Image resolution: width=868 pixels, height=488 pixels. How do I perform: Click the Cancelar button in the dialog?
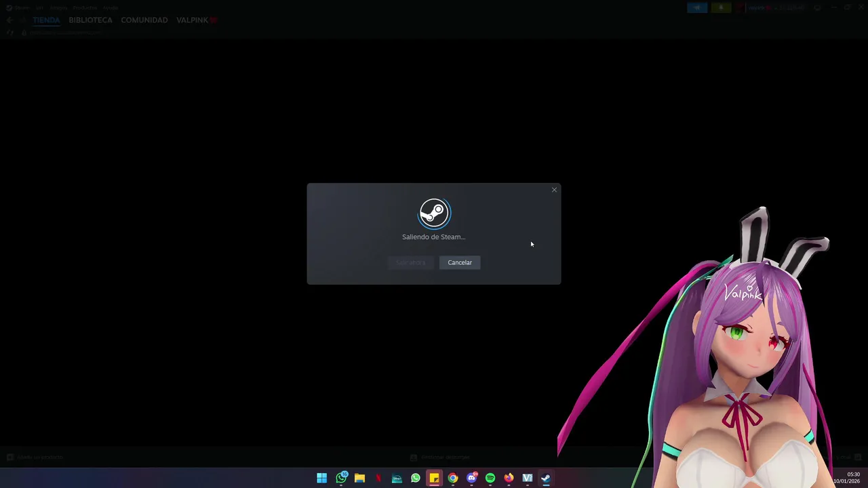[460, 262]
